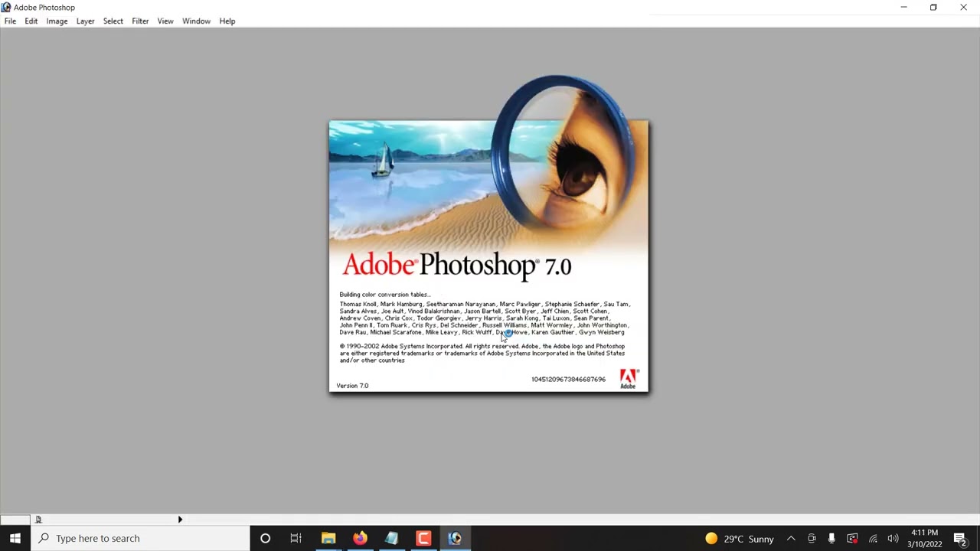Click the Photoshop icon in the title bar

click(x=6, y=7)
